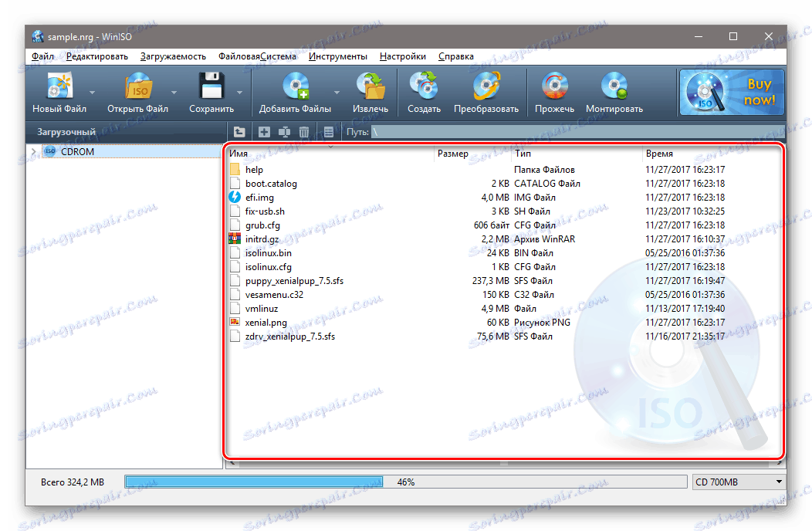
Task: Click the Burn disc toolbar icon
Action: pyautogui.click(x=555, y=86)
